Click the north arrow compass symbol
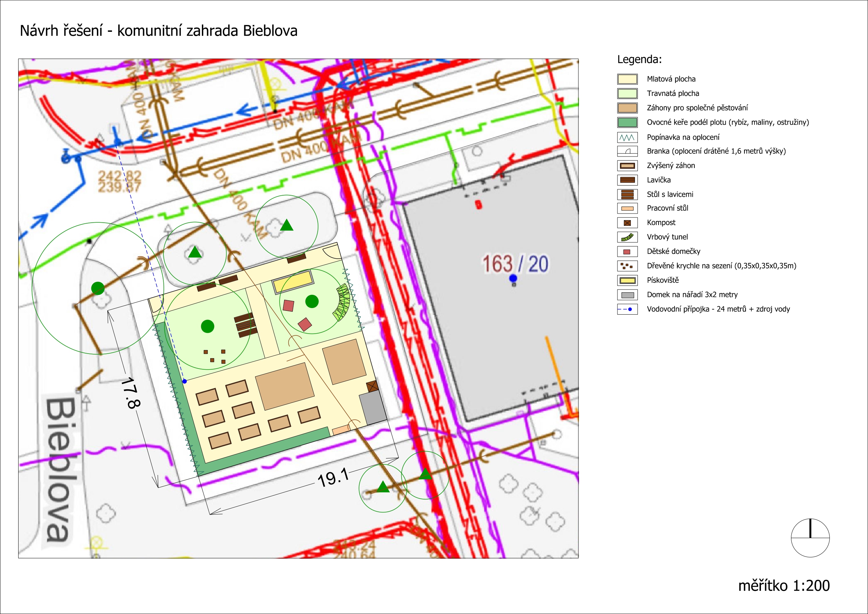This screenshot has height=614, width=868. point(810,538)
